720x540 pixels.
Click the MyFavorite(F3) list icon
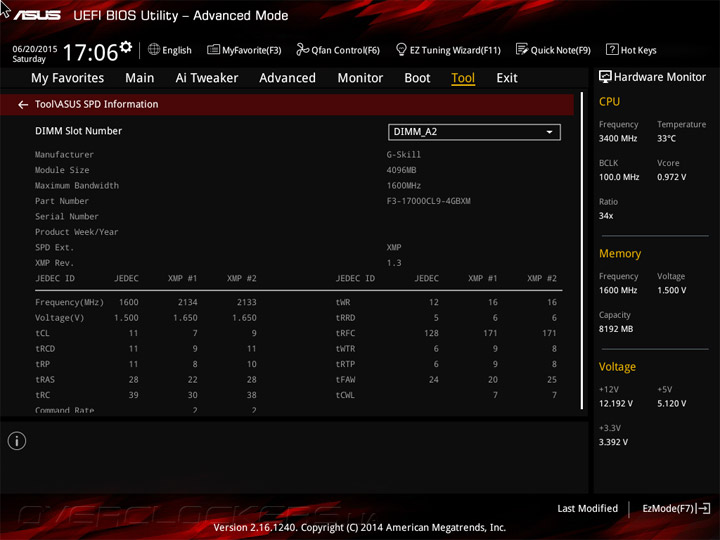tap(213, 49)
